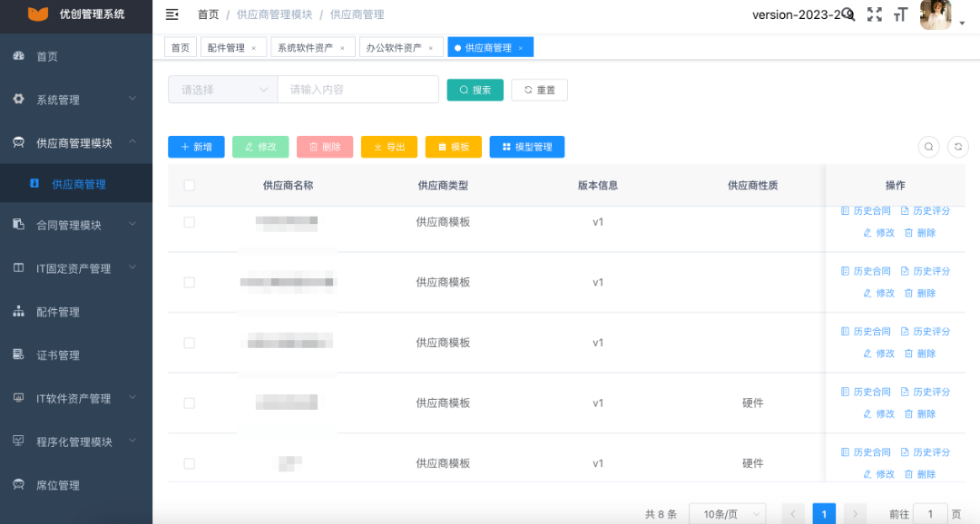The height and width of the screenshot is (524, 980).
Task: Click the table search icon above 操作 column
Action: tap(928, 146)
